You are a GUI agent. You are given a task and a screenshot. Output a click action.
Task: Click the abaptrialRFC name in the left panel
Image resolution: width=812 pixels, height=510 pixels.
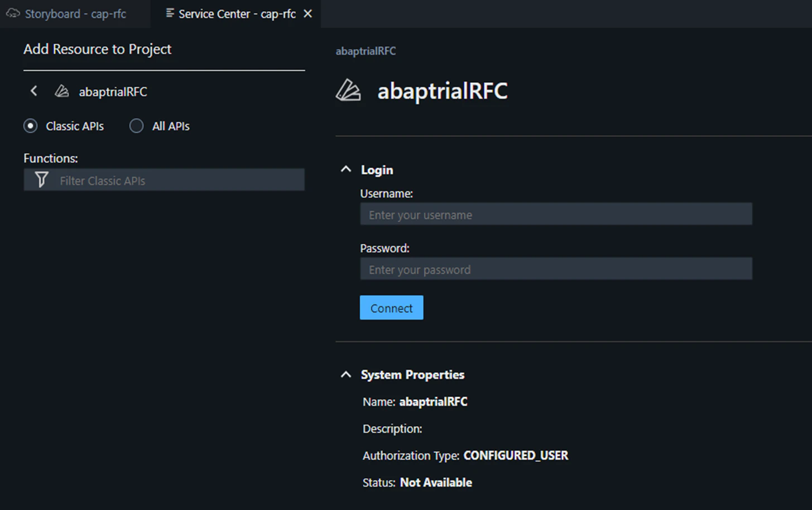(113, 92)
